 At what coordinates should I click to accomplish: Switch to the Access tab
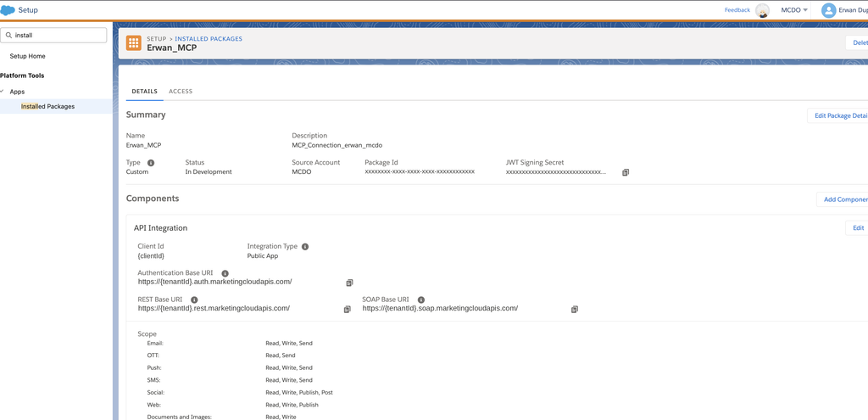[181, 91]
